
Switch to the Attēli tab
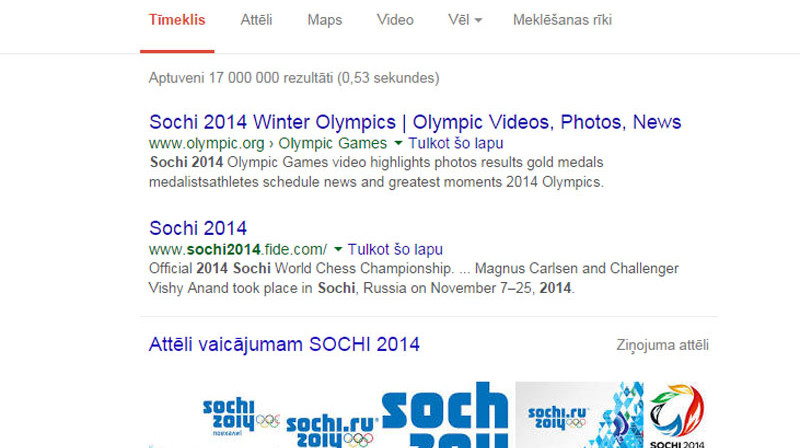pos(256,20)
